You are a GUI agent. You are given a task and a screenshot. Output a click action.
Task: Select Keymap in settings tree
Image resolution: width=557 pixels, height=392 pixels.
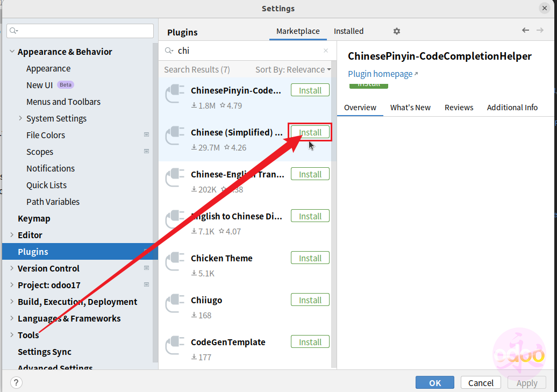[34, 218]
